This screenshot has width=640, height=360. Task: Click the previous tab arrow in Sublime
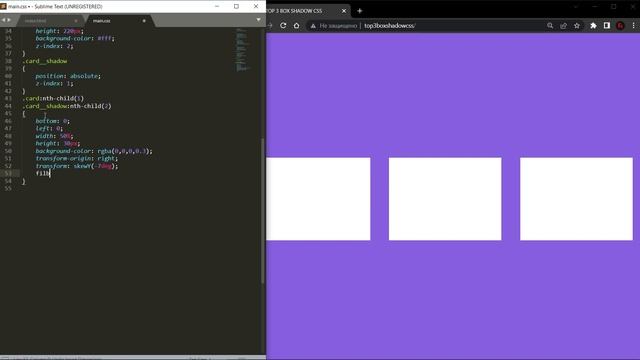click(x=4, y=20)
